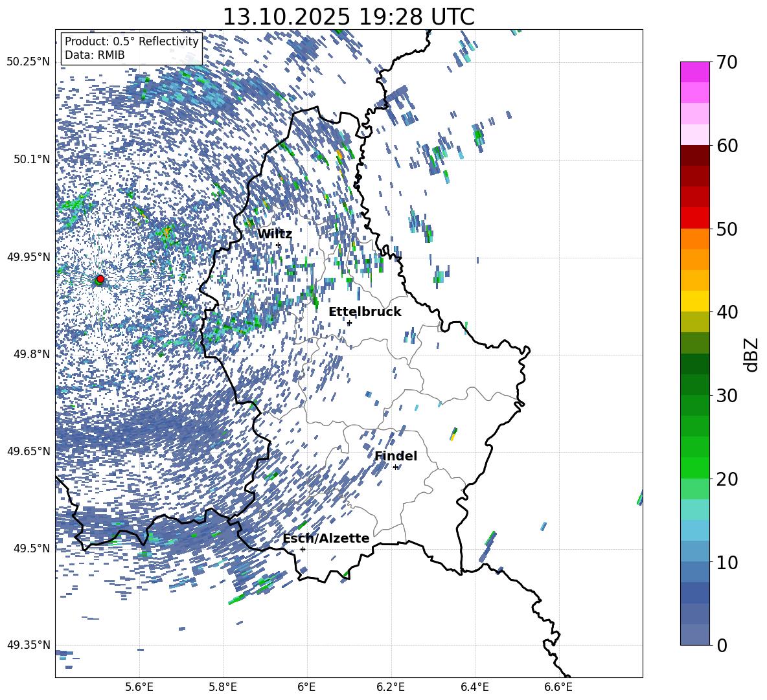Pick the bright green swatch just above 20 dBZ
The width and height of the screenshot is (767, 700).
694,468
